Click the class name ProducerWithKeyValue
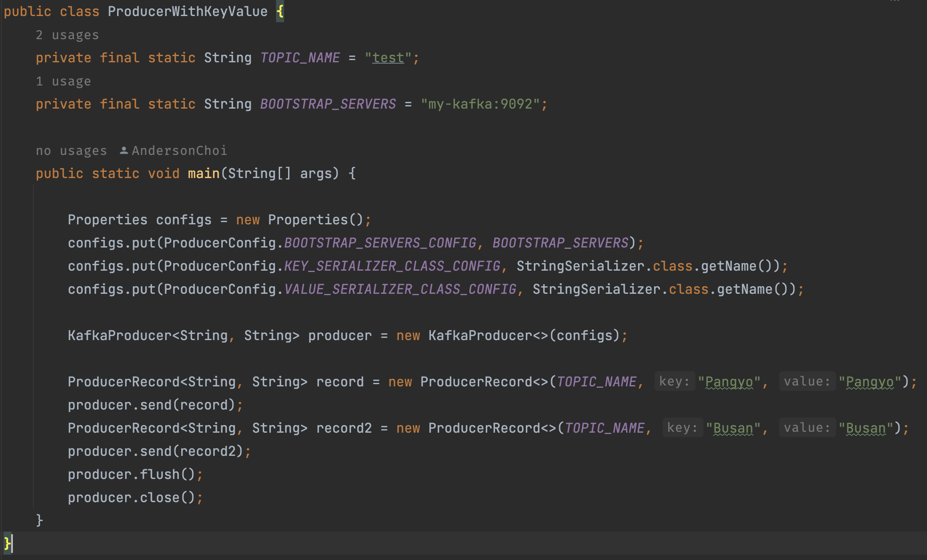This screenshot has height=560, width=927. [187, 12]
